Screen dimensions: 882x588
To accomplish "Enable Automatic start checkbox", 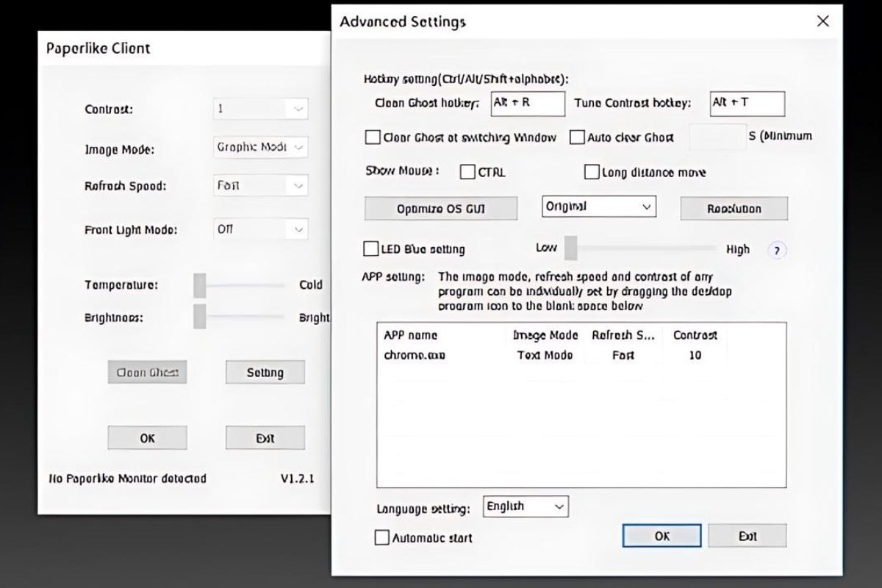I will click(x=381, y=537).
